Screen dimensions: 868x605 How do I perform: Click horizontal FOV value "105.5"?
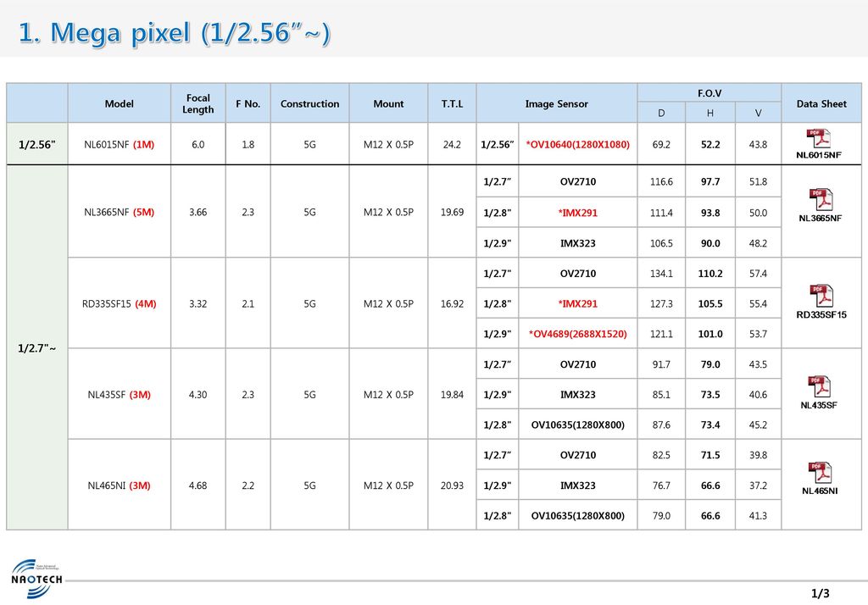click(710, 304)
